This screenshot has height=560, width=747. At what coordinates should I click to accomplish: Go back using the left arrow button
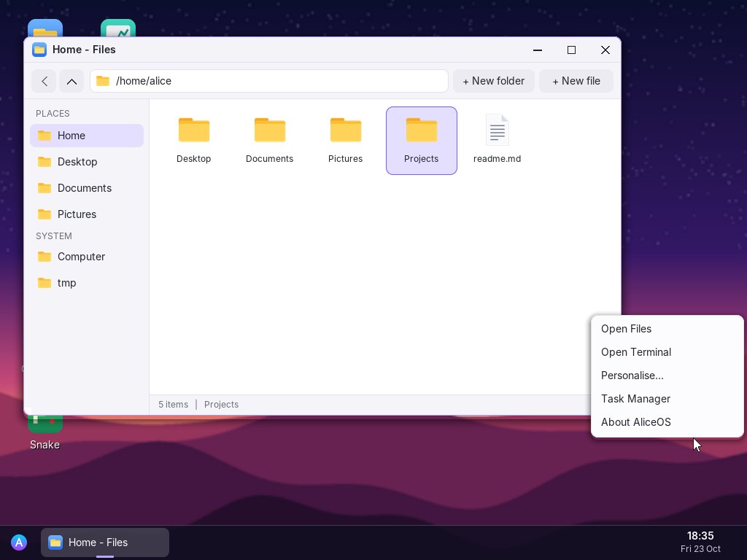(44, 81)
